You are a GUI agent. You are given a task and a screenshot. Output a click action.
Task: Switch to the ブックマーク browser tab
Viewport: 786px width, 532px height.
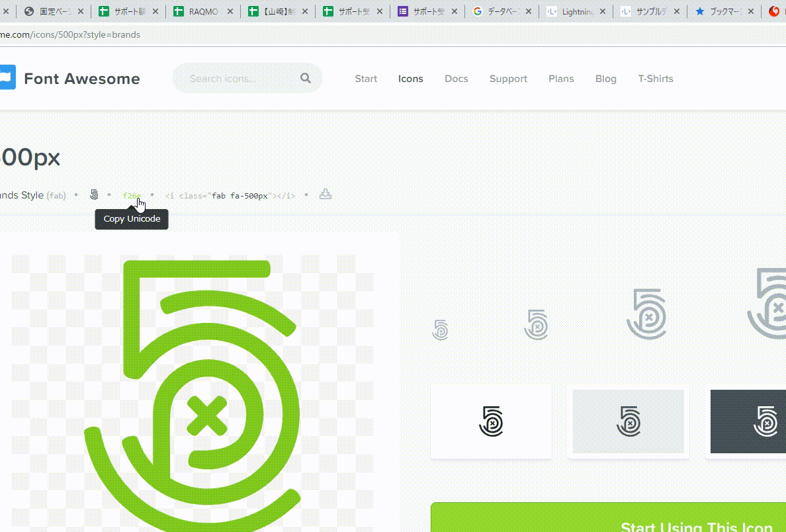point(725,11)
